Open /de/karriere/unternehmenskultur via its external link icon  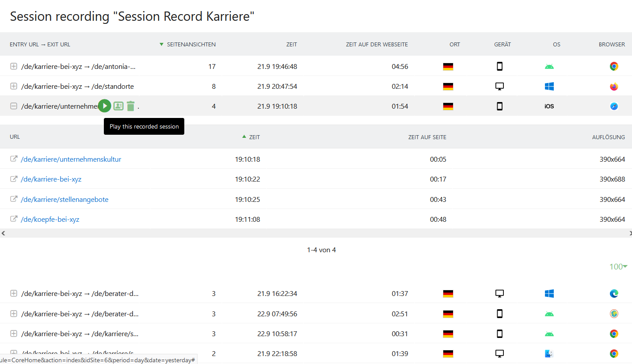pos(12,159)
